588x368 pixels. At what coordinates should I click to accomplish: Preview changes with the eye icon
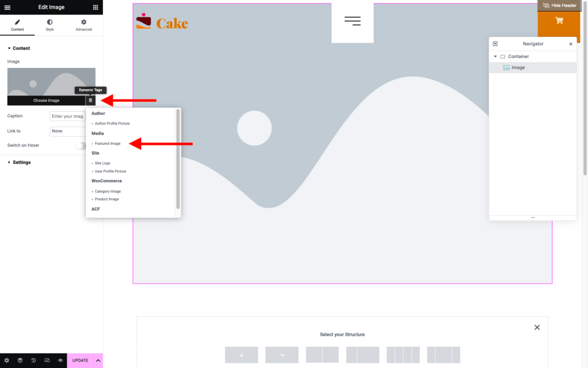click(60, 361)
